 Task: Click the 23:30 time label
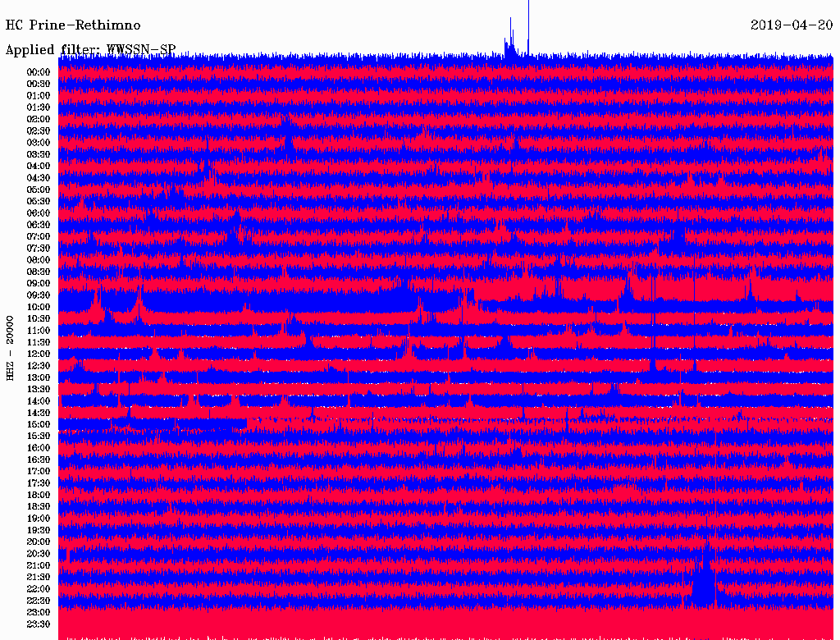tap(39, 624)
